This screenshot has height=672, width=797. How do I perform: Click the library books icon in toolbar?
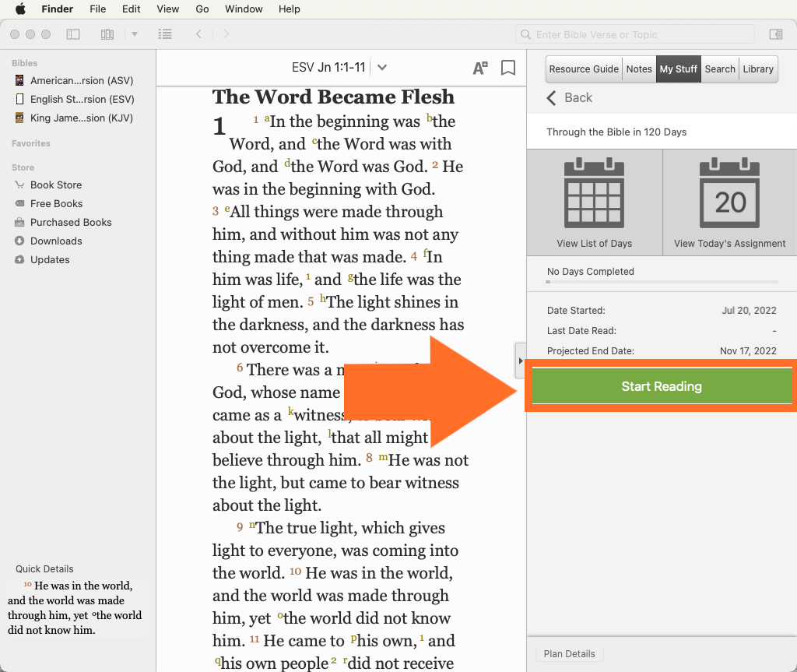pyautogui.click(x=107, y=34)
